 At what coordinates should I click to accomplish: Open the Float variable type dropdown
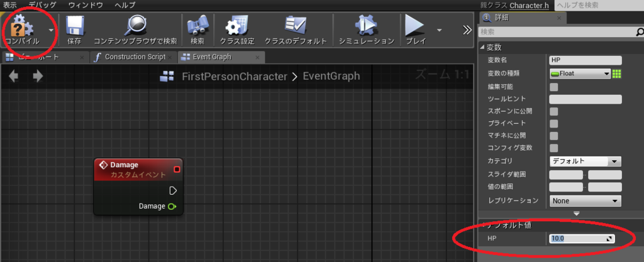[580, 74]
